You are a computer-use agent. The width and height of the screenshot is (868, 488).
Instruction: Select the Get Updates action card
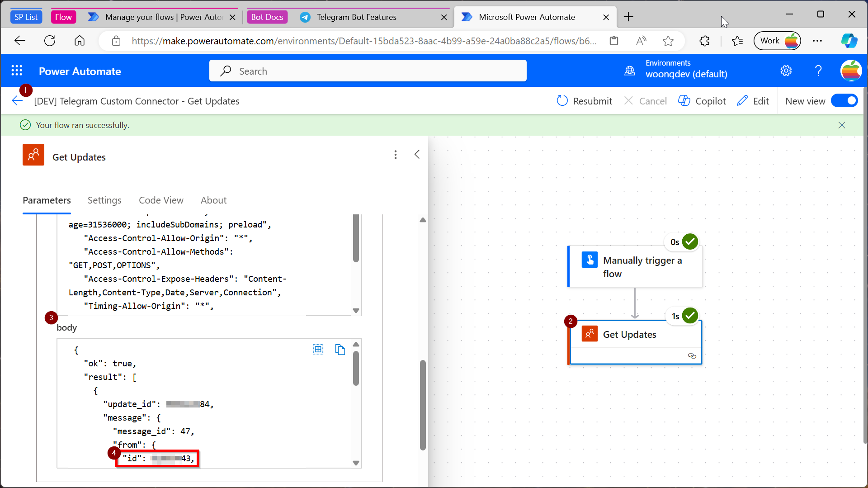pos(635,342)
